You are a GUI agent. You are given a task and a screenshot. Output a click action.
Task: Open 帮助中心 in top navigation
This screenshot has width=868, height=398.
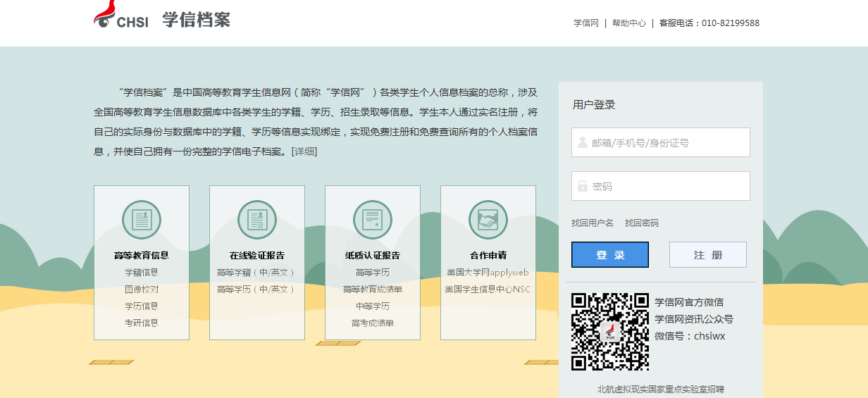point(628,23)
